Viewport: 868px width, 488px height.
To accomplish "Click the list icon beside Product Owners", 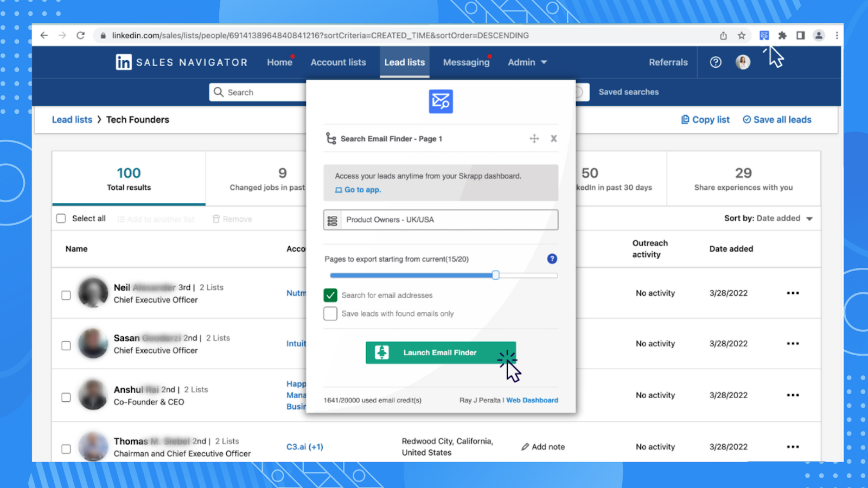I will (332, 220).
